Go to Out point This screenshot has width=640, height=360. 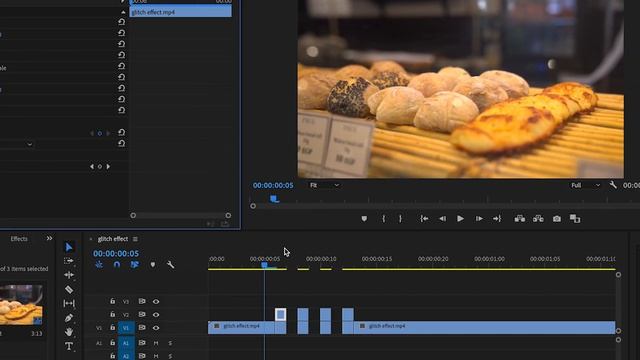(497, 219)
